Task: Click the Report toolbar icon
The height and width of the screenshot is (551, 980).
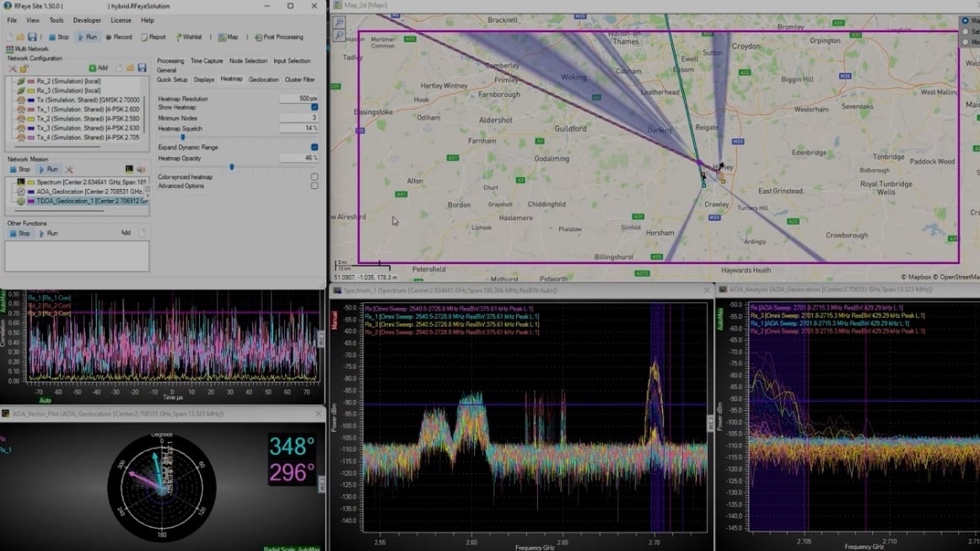Action: [x=153, y=37]
